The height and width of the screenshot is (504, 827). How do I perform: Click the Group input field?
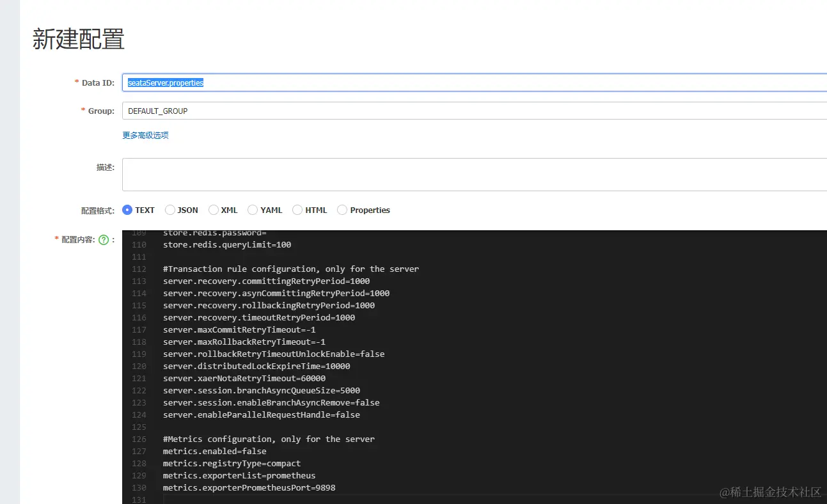pyautogui.click(x=475, y=111)
